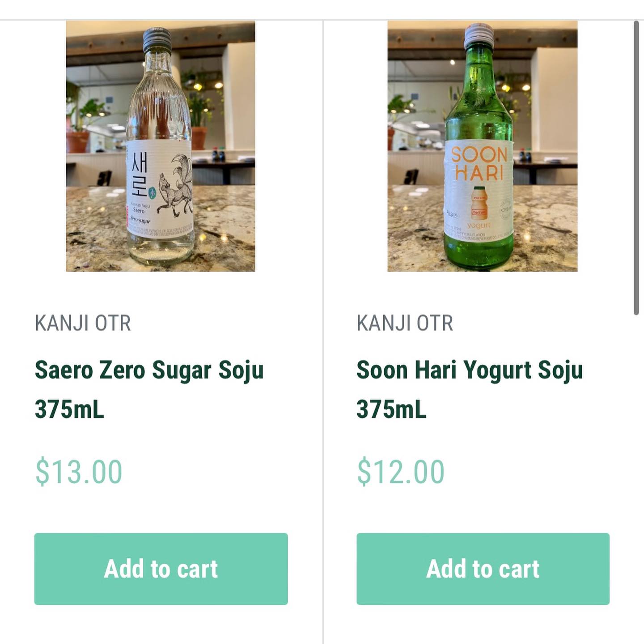Click the teal round seal on Saero label
Image resolution: width=644 pixels, height=644 pixels.
click(x=152, y=193)
